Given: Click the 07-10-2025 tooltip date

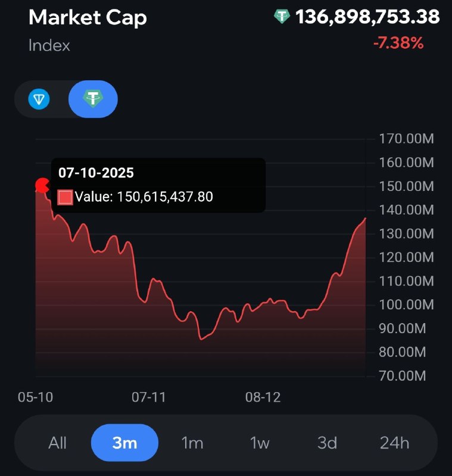Looking at the screenshot, I should [96, 173].
